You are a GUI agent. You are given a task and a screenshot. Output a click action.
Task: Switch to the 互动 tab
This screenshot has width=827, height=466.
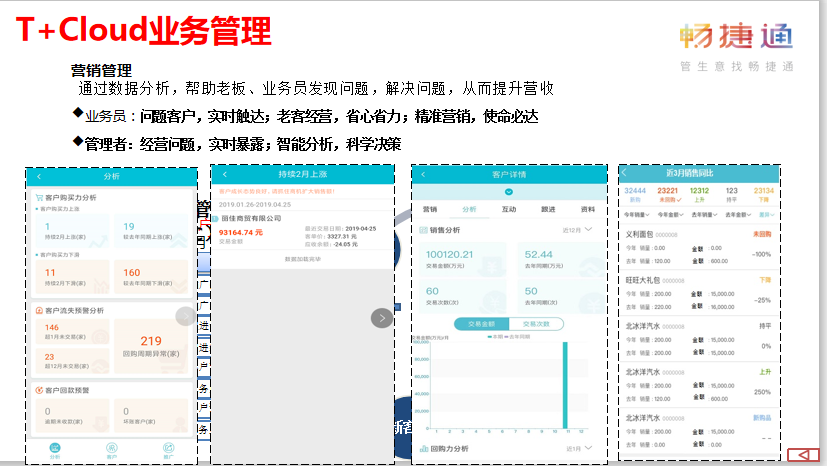click(x=509, y=209)
